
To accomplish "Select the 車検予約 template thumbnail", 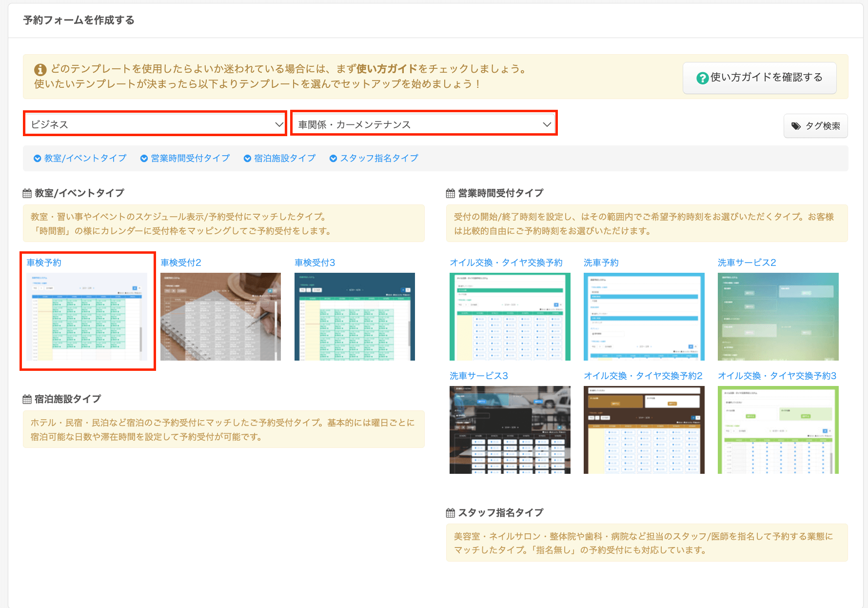I will coord(87,316).
